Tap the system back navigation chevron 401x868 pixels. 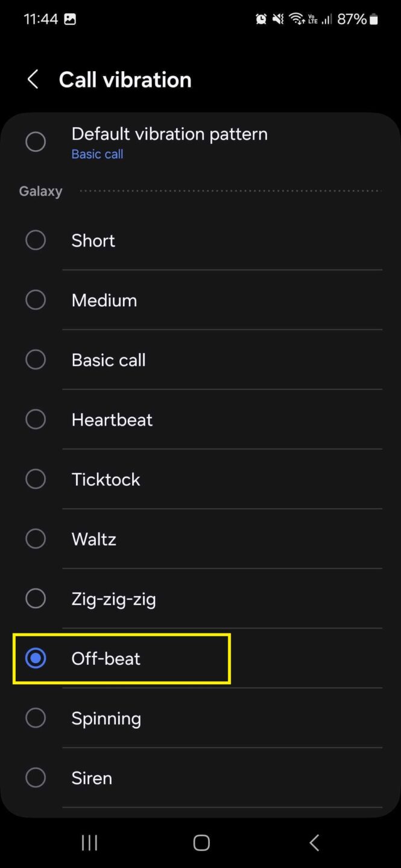pos(314,843)
